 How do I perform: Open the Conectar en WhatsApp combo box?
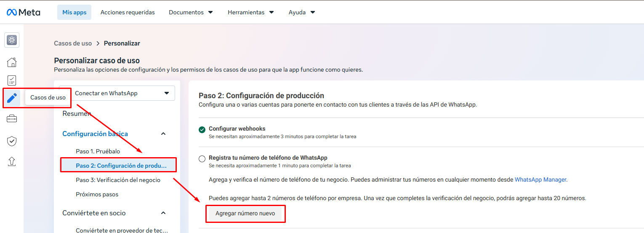[117, 93]
